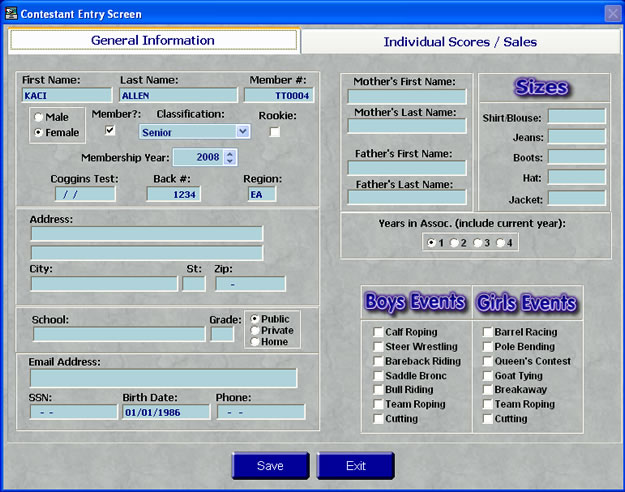Check the Bull Riding event
The image size is (625, 492).
coord(379,390)
